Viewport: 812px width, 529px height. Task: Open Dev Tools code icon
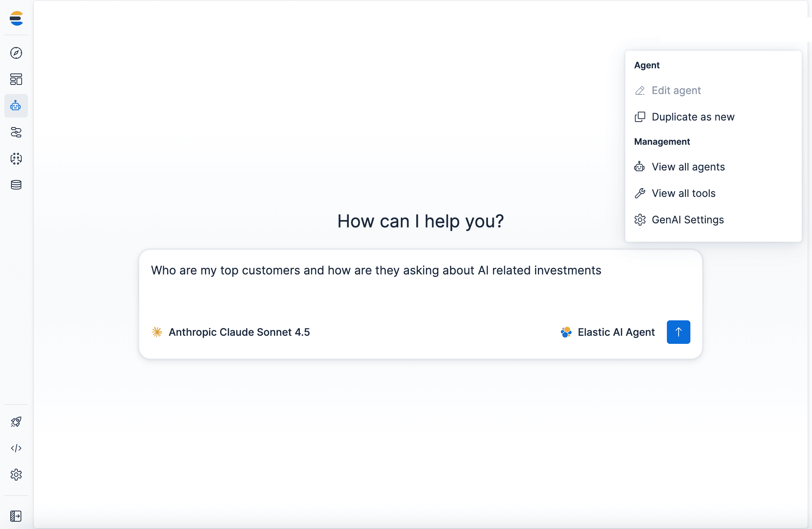coord(16,448)
